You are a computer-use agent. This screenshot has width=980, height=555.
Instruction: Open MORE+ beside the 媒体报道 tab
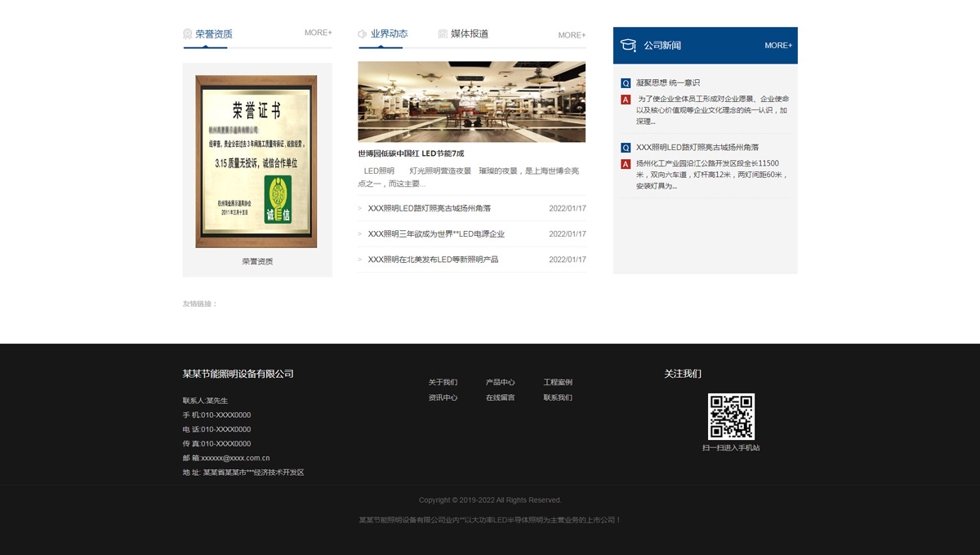(572, 35)
